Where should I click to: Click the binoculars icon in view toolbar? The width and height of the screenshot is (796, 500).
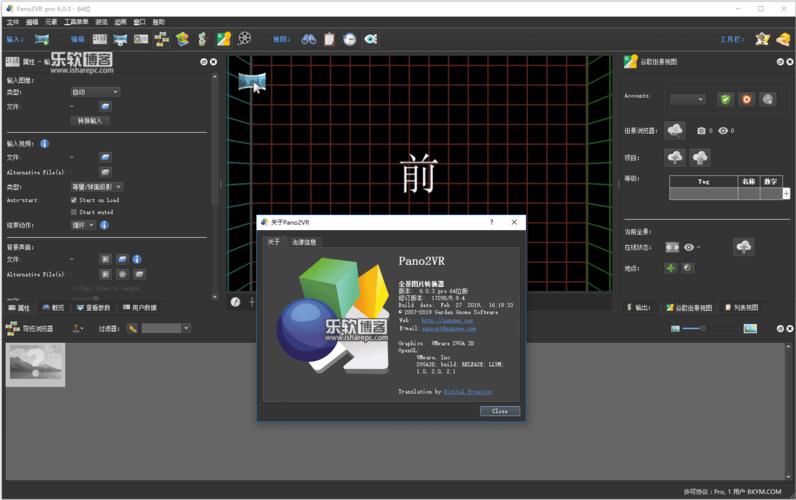click(308, 39)
